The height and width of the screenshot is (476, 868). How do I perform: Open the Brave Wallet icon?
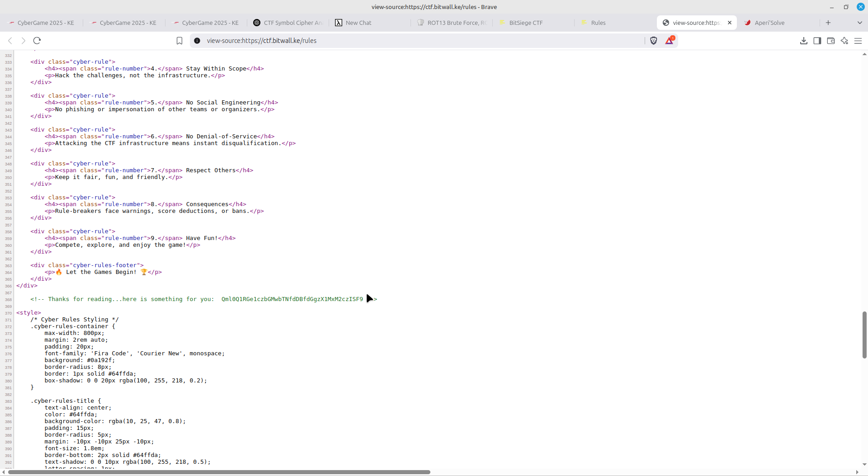[830, 41]
